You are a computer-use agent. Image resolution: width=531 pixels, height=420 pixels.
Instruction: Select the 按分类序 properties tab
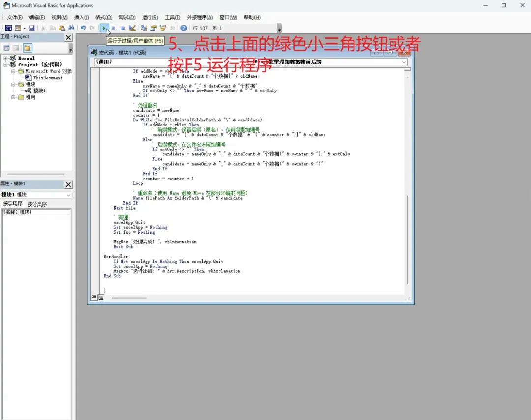tap(37, 204)
